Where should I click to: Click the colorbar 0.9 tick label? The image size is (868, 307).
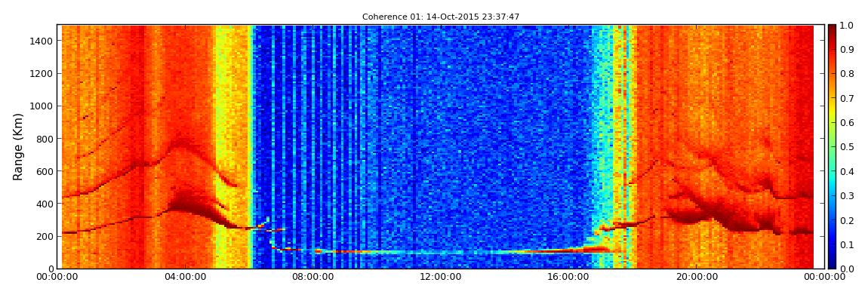click(848, 50)
